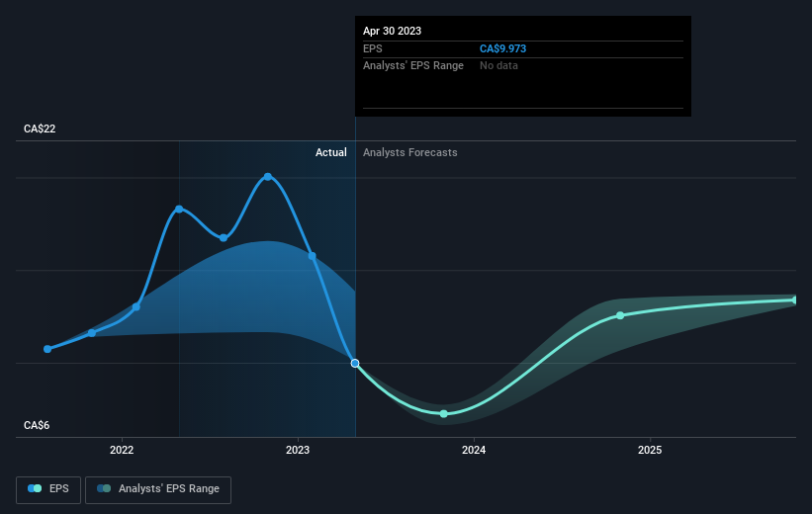The width and height of the screenshot is (812, 514).
Task: Click the CA$6 y-axis label
Action: [37, 425]
